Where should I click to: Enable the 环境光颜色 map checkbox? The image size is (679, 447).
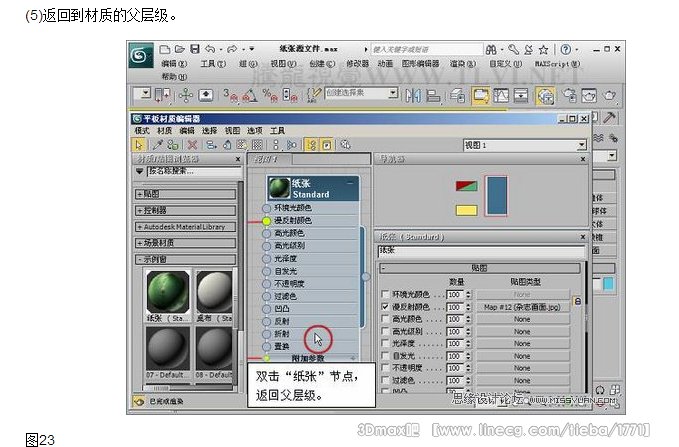point(385,294)
